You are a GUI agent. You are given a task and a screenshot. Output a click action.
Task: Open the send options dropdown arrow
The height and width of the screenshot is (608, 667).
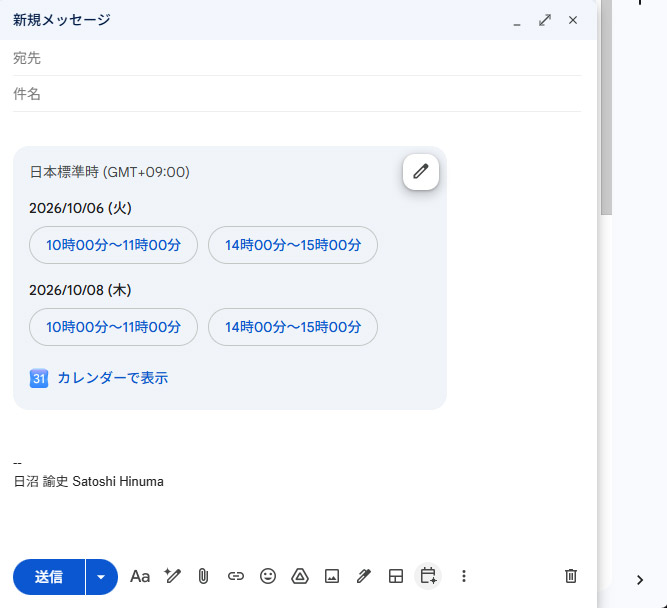click(102, 577)
